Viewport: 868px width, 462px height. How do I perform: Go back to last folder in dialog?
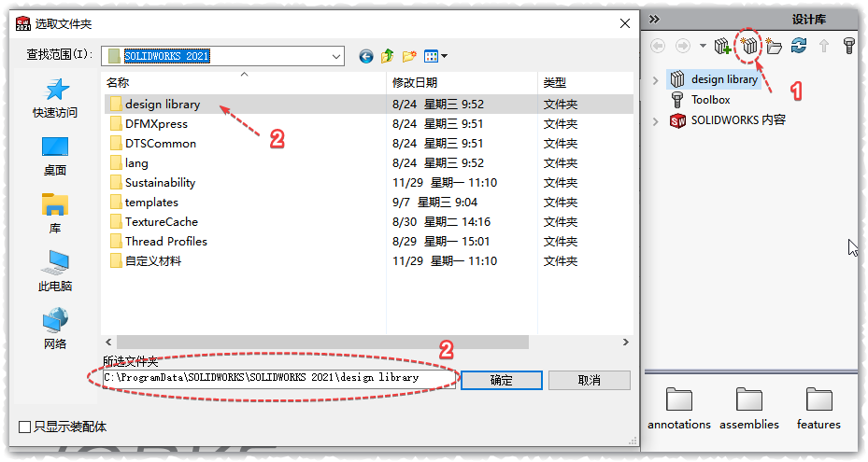click(366, 56)
